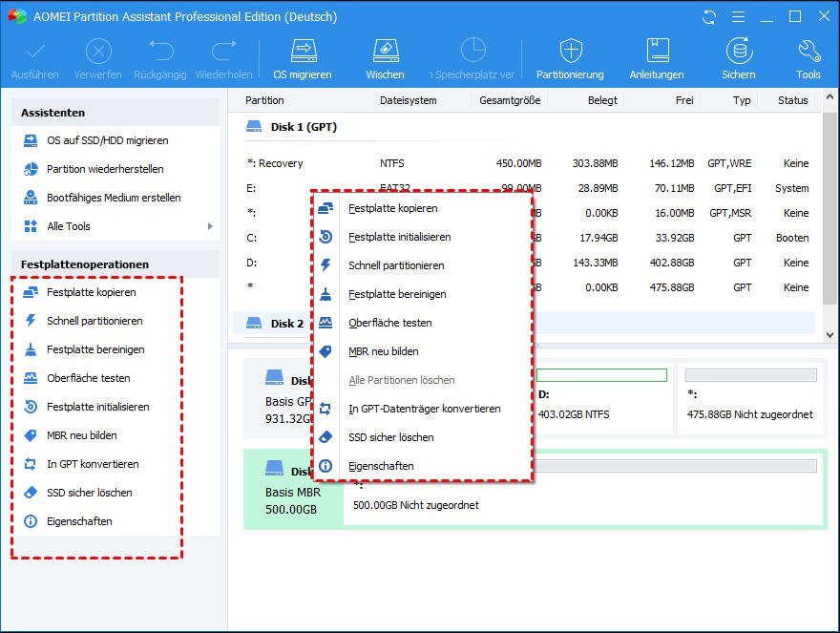
Task: Choose Schnell partitionieren from context menu
Action: 396,265
